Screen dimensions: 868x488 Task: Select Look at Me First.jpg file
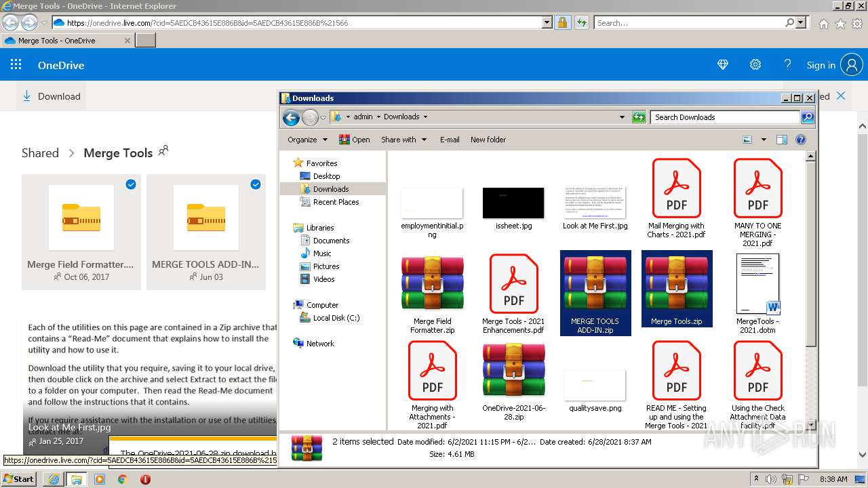tap(595, 209)
